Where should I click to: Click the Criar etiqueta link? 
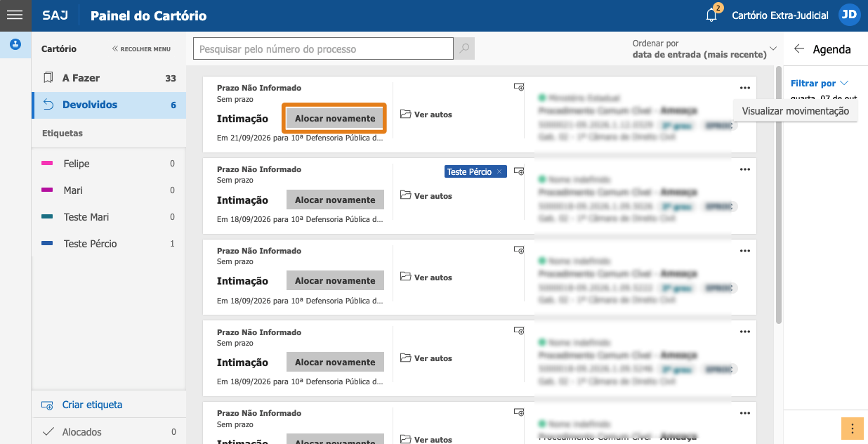pos(82,405)
